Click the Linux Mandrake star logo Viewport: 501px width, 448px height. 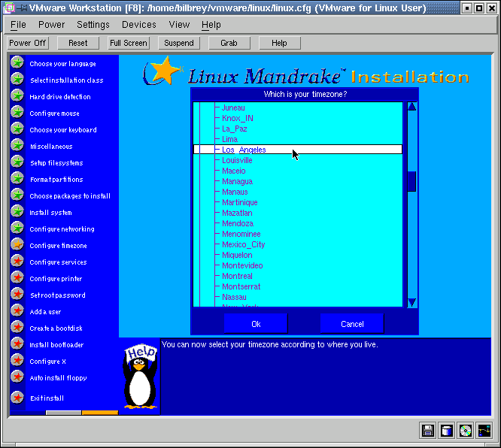pyautogui.click(x=162, y=71)
